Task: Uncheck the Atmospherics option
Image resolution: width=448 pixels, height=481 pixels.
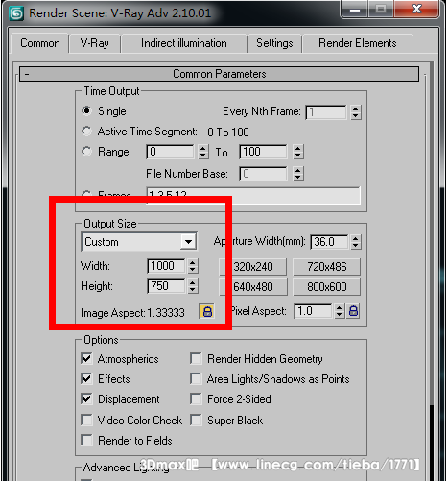Action: (x=86, y=358)
